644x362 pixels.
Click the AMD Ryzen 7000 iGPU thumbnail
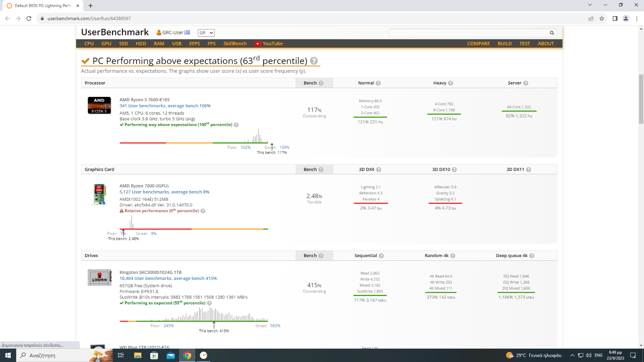click(99, 194)
